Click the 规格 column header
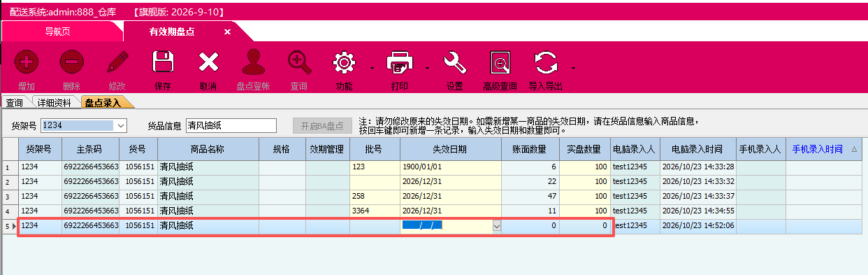Viewport: 868px width, 275px height. (x=282, y=149)
